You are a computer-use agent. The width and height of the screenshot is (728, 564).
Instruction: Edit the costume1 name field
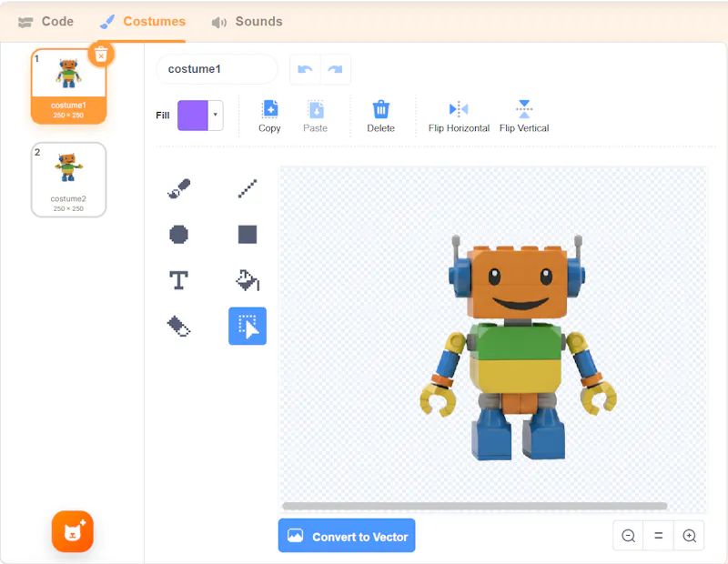(217, 69)
